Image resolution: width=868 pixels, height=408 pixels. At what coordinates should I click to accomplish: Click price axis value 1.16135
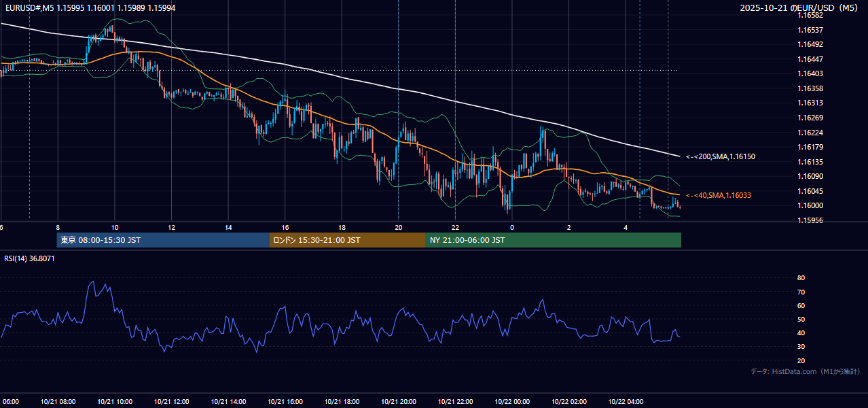pyautogui.click(x=810, y=162)
